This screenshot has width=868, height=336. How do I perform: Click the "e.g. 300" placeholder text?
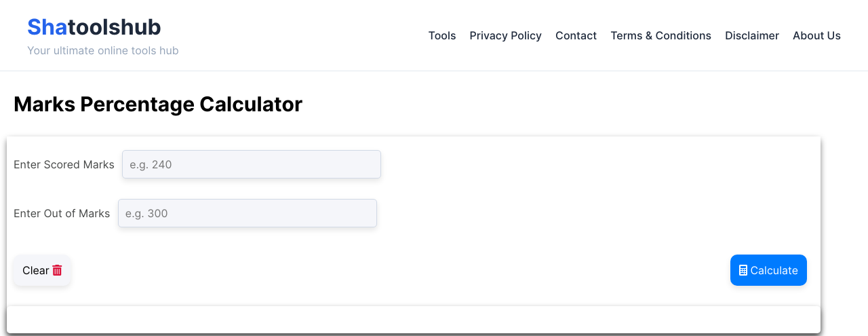pyautogui.click(x=146, y=213)
